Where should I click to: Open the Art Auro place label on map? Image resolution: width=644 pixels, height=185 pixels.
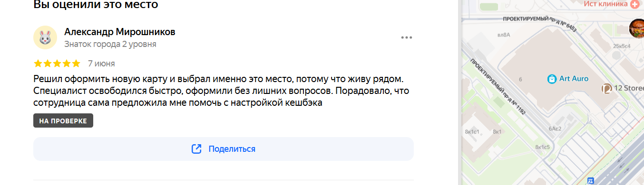click(574, 79)
